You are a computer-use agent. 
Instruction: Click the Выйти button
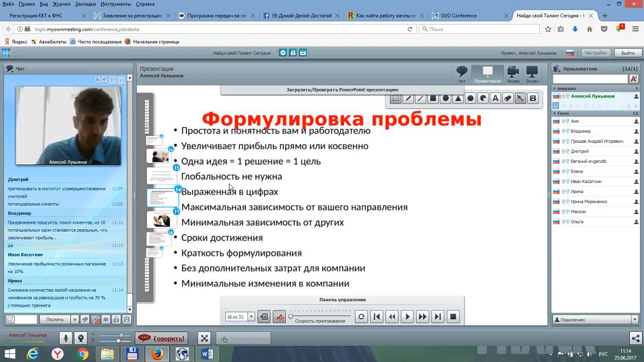pyautogui.click(x=627, y=53)
